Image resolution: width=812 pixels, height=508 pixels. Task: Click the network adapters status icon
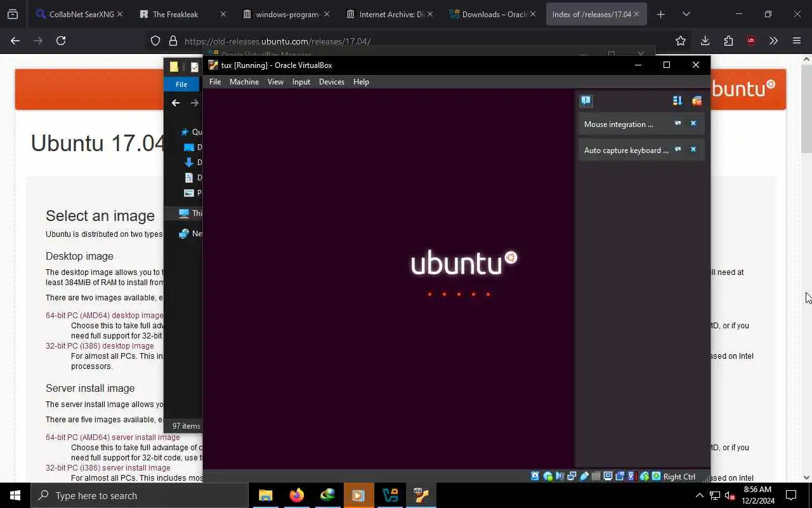tap(572, 476)
